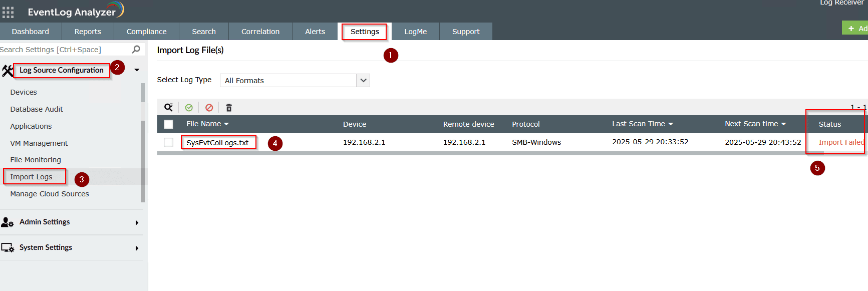The width and height of the screenshot is (868, 291).
Task: Check the SysEvtColLogs.txt row checkbox
Action: (x=169, y=142)
